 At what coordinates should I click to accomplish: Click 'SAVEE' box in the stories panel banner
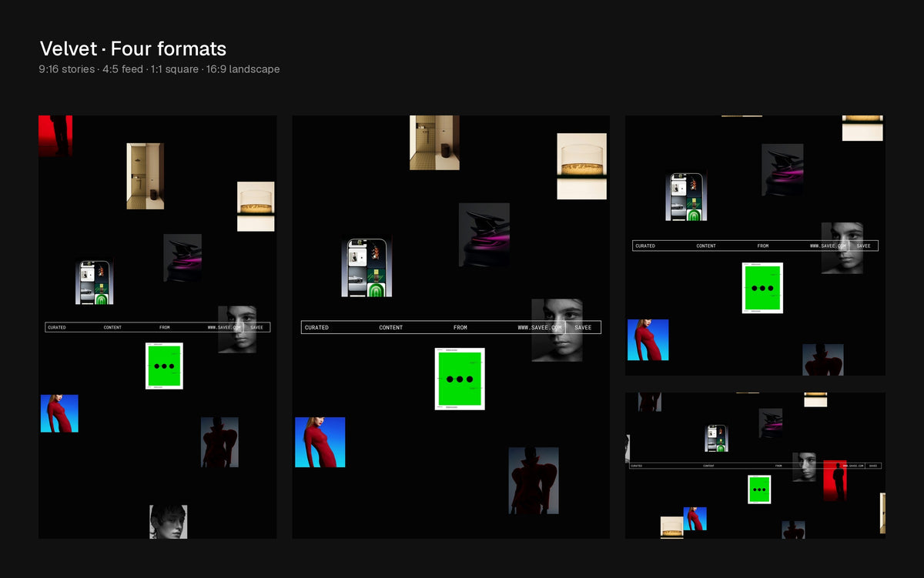coord(257,328)
